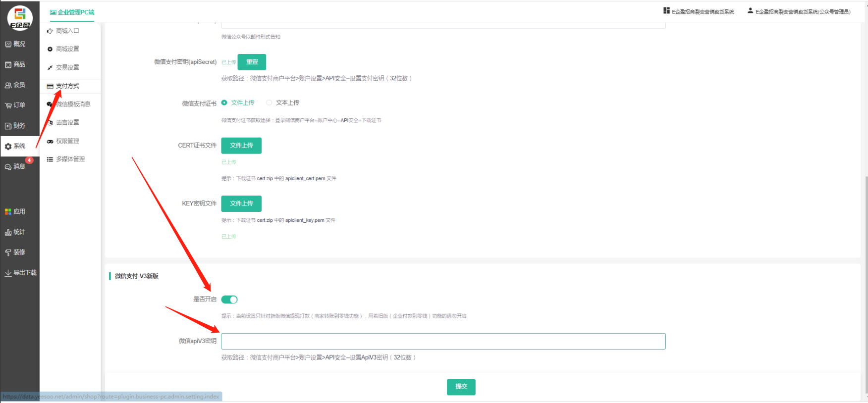
Task: Open 导出下载 export download icon
Action: pyautogui.click(x=8, y=273)
